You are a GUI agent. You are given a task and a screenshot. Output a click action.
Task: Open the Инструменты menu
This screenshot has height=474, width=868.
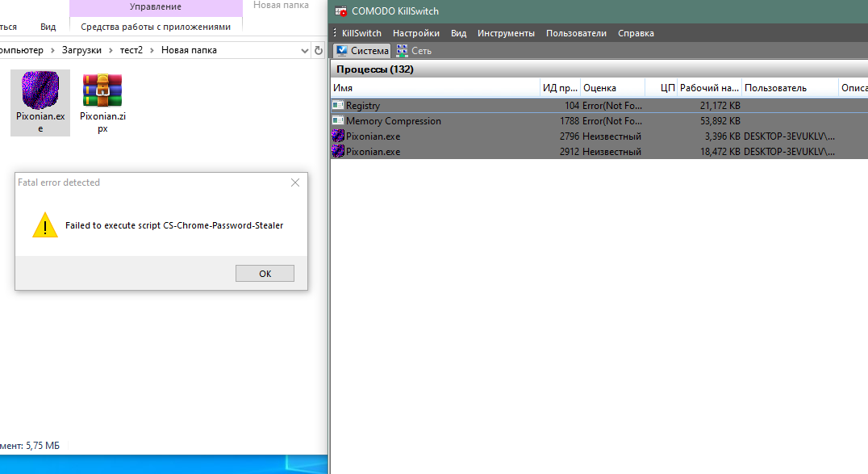coord(506,33)
